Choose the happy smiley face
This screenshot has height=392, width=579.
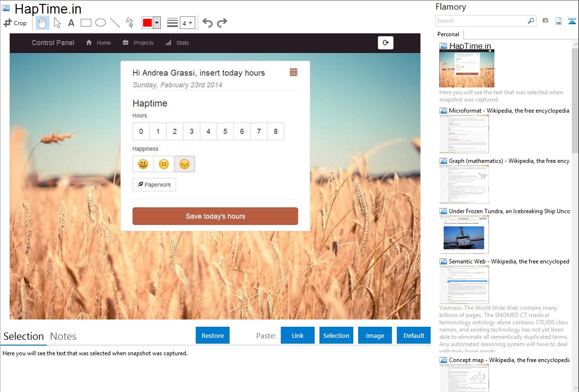143,164
